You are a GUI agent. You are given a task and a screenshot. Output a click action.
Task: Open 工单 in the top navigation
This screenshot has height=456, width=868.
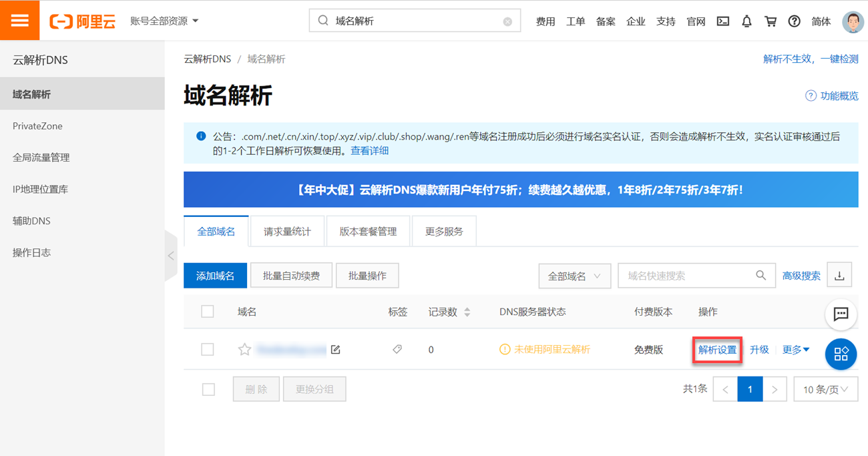576,21
